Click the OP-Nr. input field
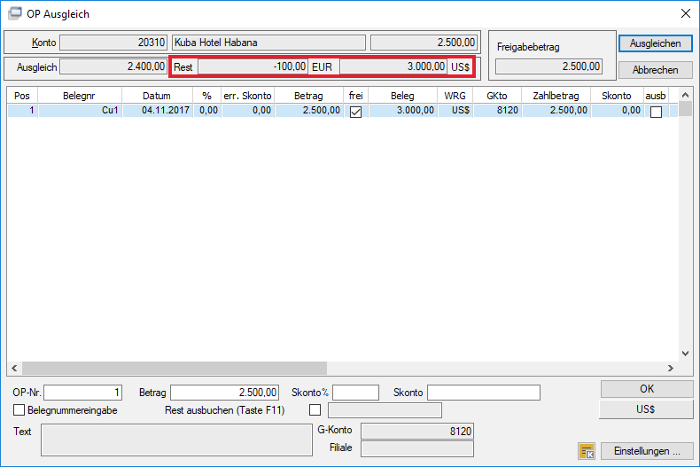The width and height of the screenshot is (700, 467). (83, 392)
